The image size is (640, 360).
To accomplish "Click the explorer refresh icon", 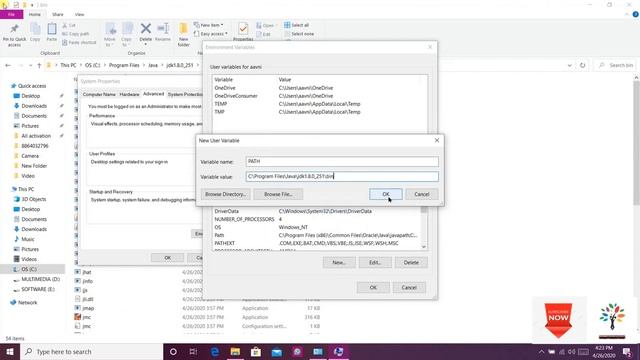I will 582,65.
